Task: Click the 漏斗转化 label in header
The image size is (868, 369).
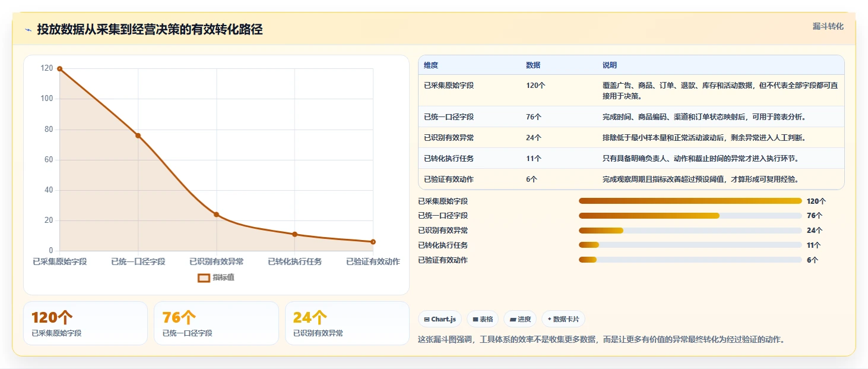Action: click(x=828, y=27)
